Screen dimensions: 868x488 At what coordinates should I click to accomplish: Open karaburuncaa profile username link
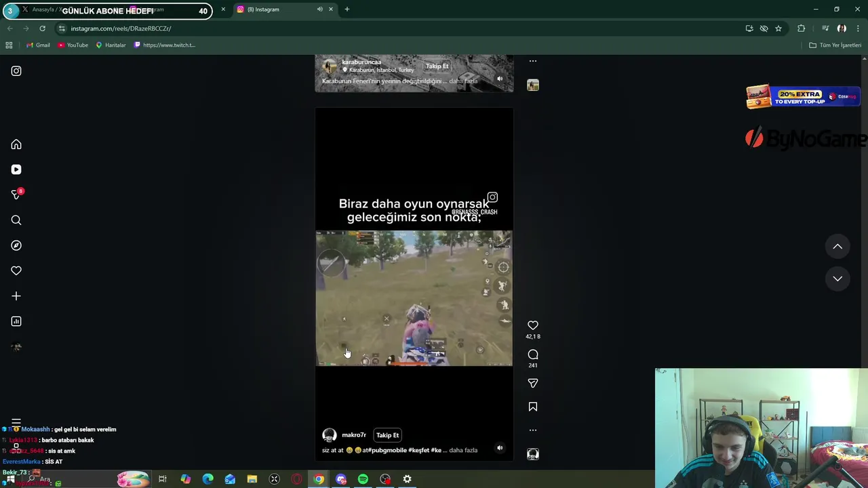pyautogui.click(x=361, y=62)
